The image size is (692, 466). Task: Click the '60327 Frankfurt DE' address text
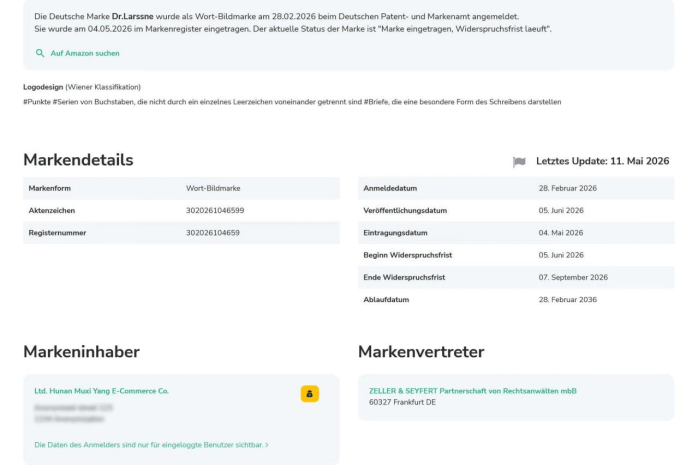coord(402,402)
